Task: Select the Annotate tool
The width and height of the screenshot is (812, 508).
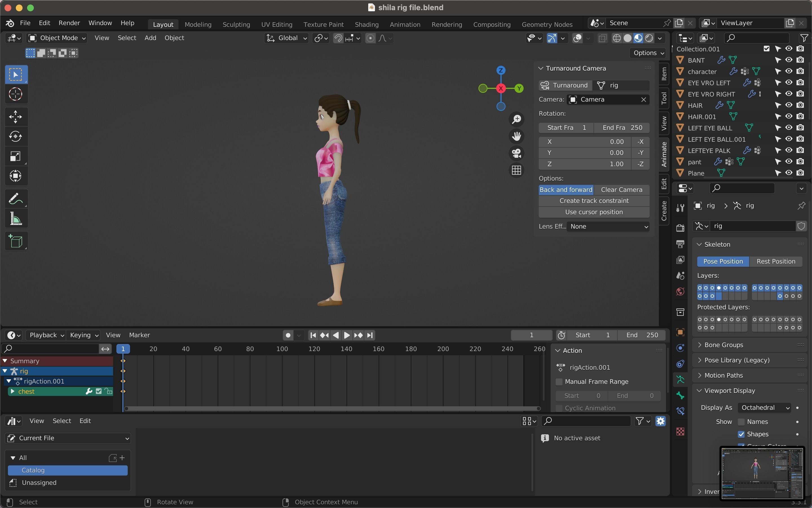Action: coord(16,199)
